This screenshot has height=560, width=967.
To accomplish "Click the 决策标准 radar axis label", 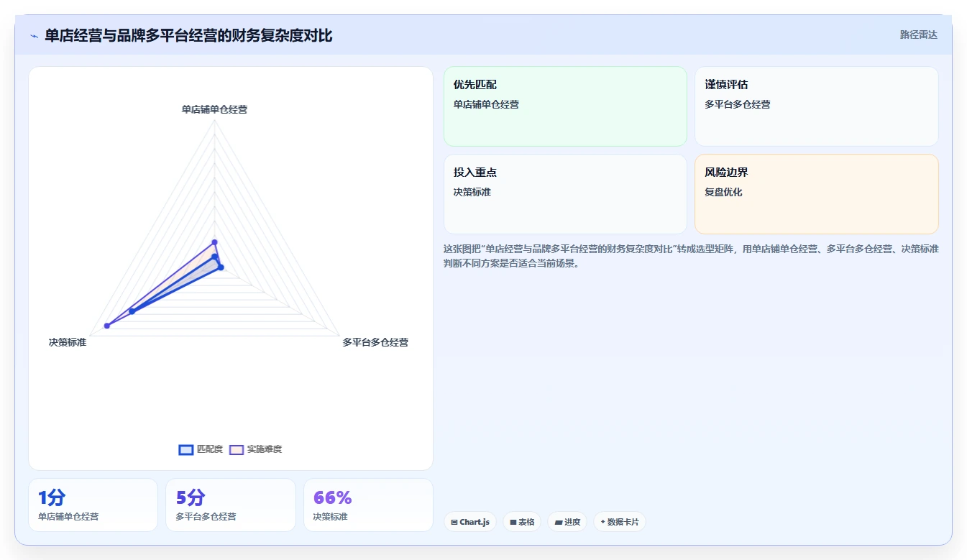I will [x=68, y=342].
